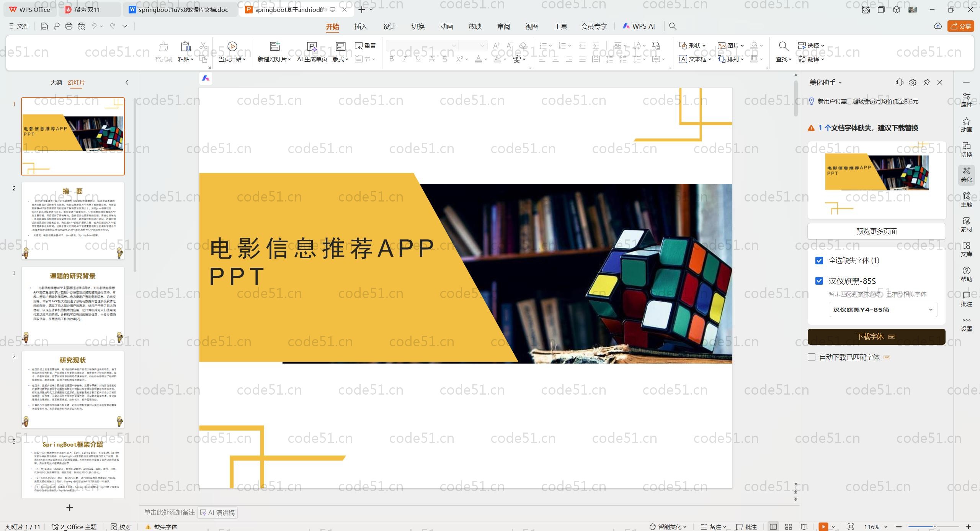Open the 汉仪旗黑Y4-85简 font dropdown

pyautogui.click(x=883, y=310)
